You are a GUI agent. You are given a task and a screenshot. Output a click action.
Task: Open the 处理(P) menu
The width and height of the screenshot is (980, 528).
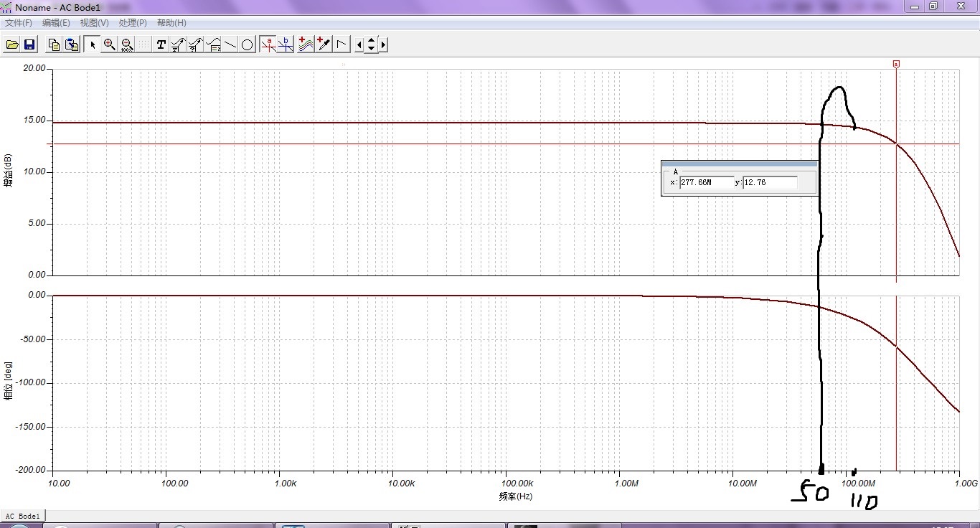point(133,23)
